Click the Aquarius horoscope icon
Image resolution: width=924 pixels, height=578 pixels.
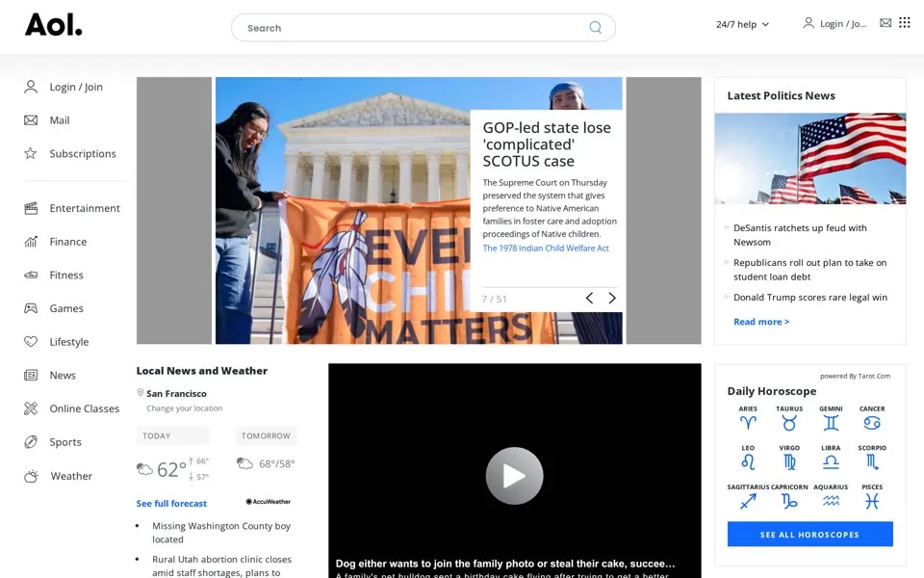tap(831, 501)
